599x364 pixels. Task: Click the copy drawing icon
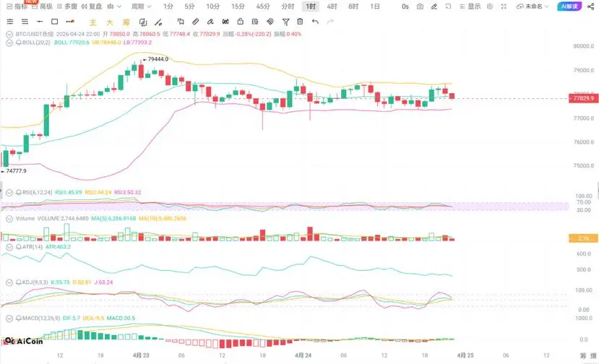click(181, 22)
